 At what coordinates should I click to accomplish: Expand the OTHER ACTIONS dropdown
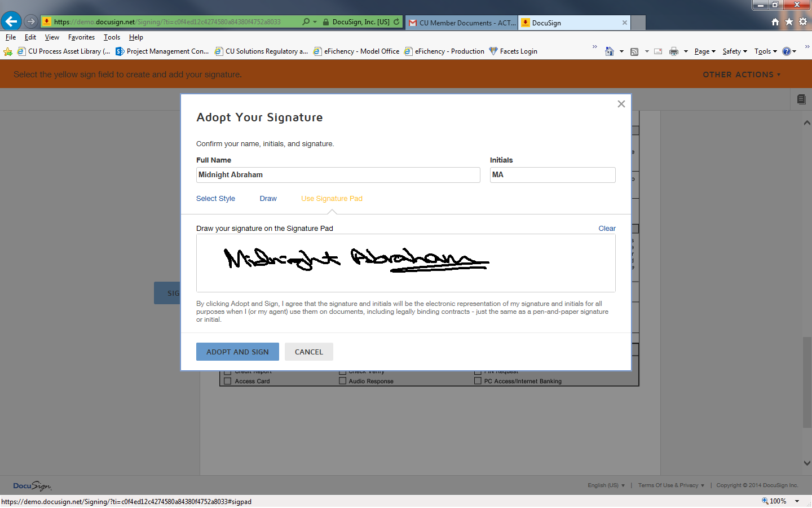[742, 75]
